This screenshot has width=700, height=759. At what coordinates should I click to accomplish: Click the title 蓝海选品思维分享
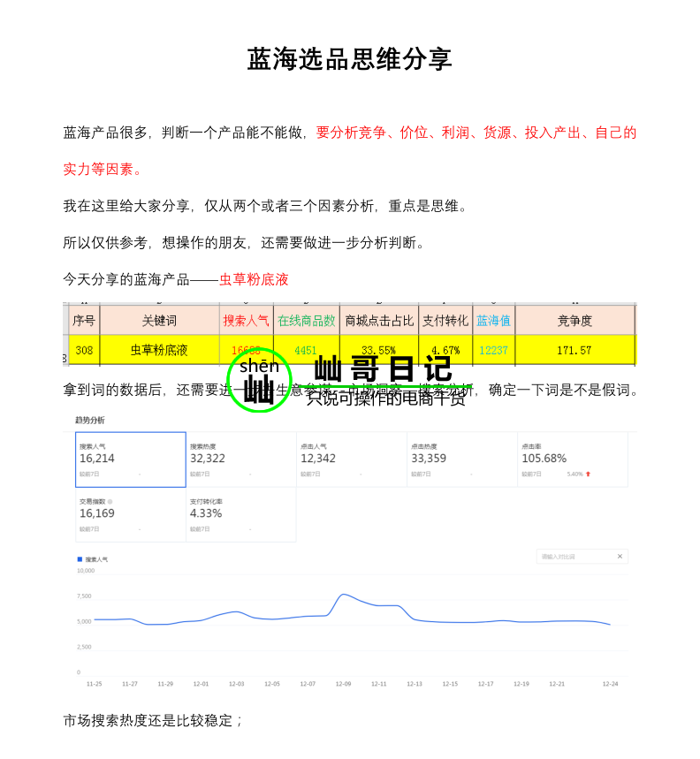click(x=349, y=59)
